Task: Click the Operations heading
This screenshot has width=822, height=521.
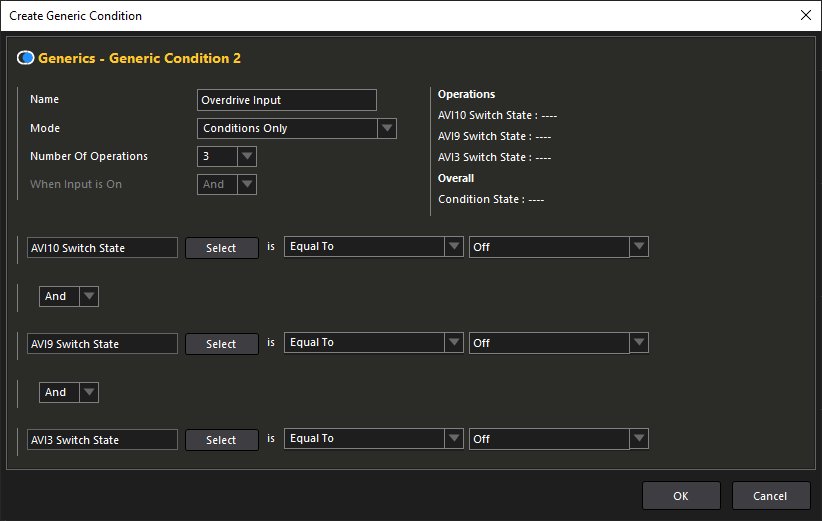Action: (x=466, y=94)
